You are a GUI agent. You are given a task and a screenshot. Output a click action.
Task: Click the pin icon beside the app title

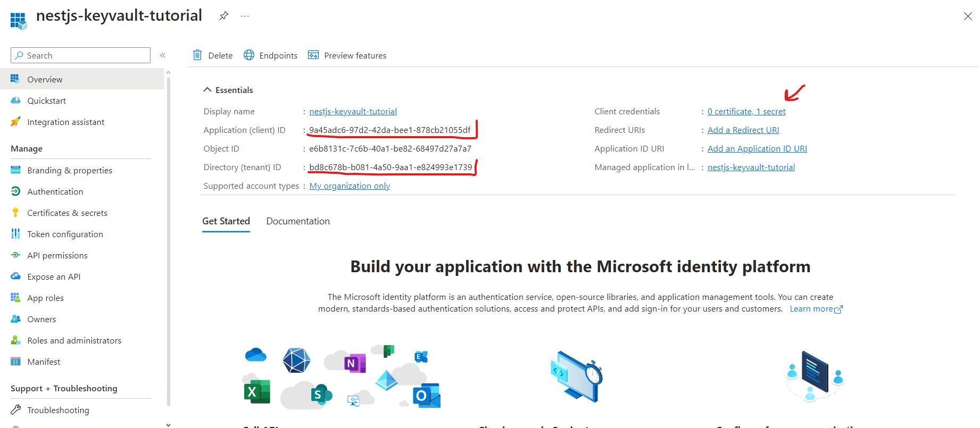(x=223, y=16)
